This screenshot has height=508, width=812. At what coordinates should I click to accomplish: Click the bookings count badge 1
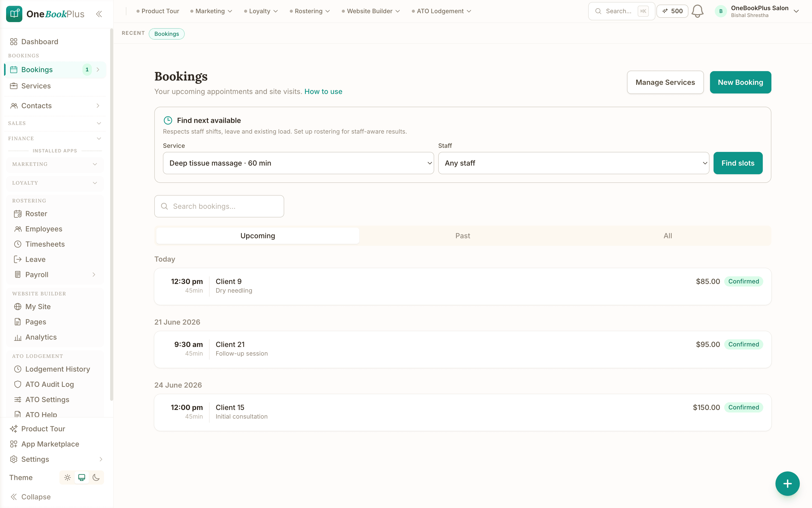click(87, 70)
